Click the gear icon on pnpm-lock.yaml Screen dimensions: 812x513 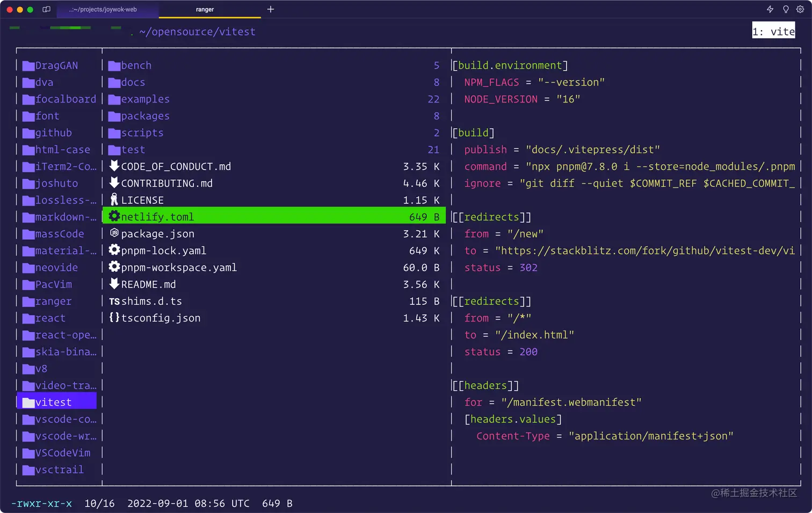point(114,250)
